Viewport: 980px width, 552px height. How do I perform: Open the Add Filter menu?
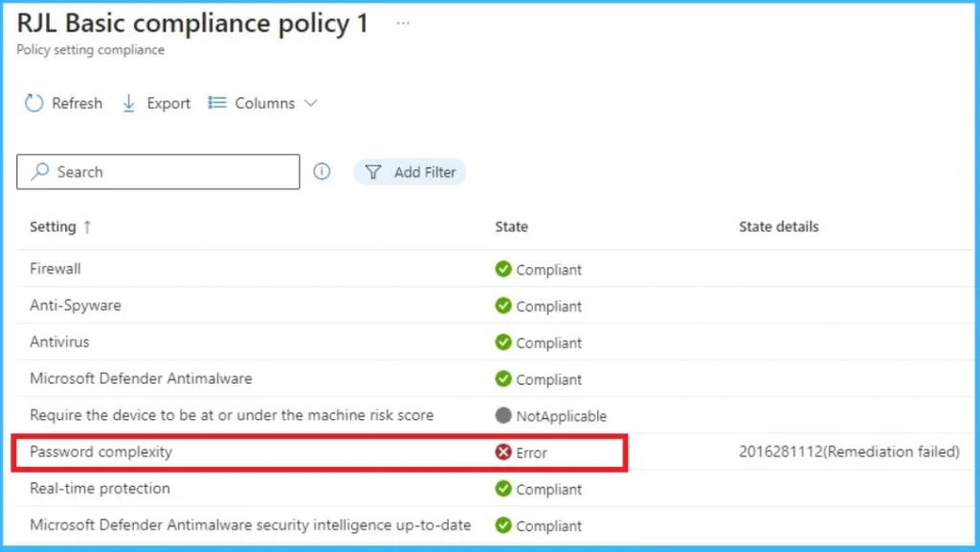410,171
